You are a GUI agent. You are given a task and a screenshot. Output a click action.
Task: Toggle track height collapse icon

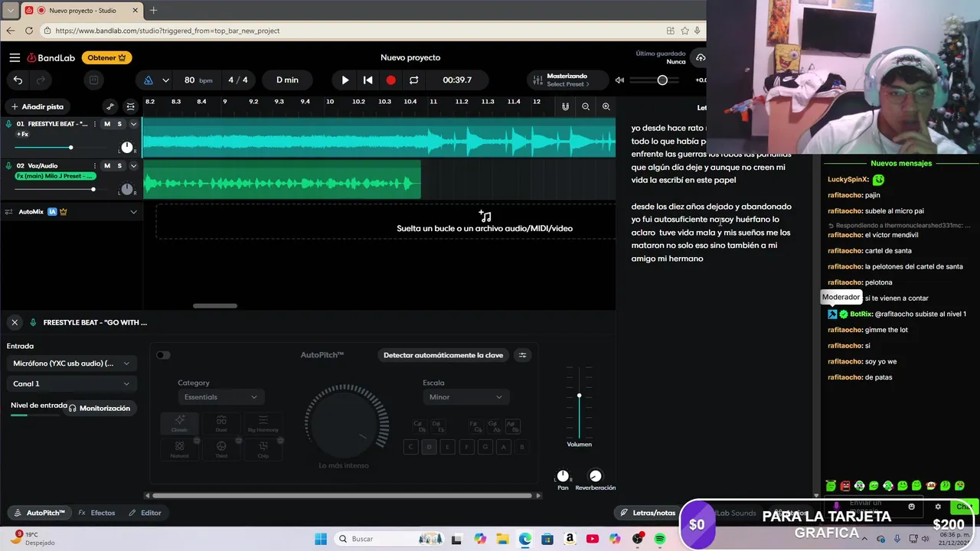coord(130,106)
